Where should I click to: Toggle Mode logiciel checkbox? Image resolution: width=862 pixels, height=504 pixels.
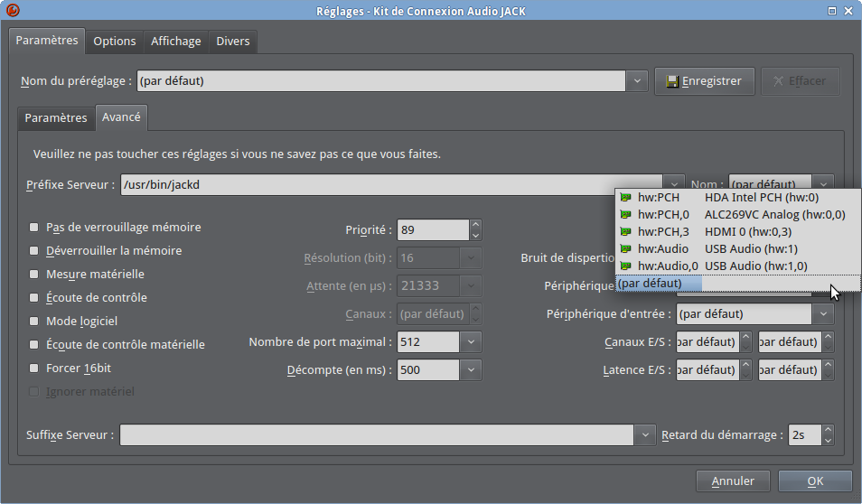[34, 321]
